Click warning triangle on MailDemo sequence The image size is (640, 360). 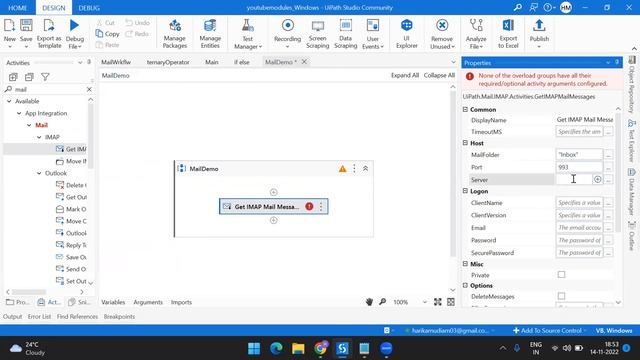[342, 169]
